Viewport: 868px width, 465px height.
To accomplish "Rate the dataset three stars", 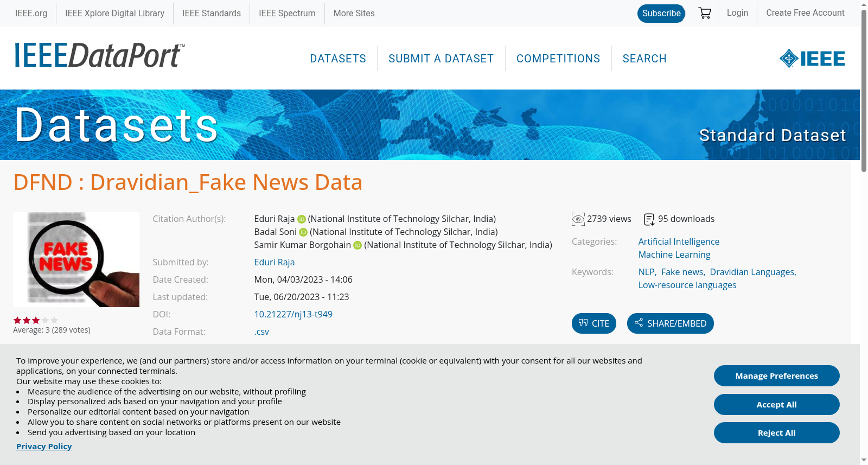I will coord(36,320).
